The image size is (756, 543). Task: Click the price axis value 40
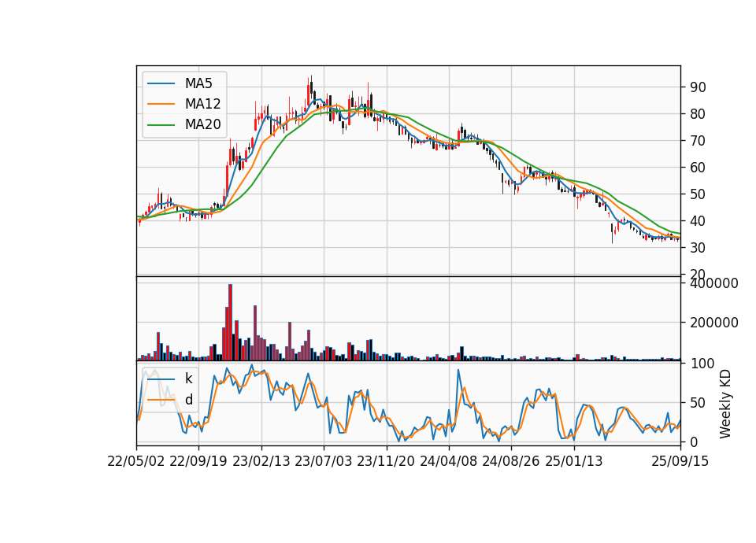pyautogui.click(x=699, y=221)
